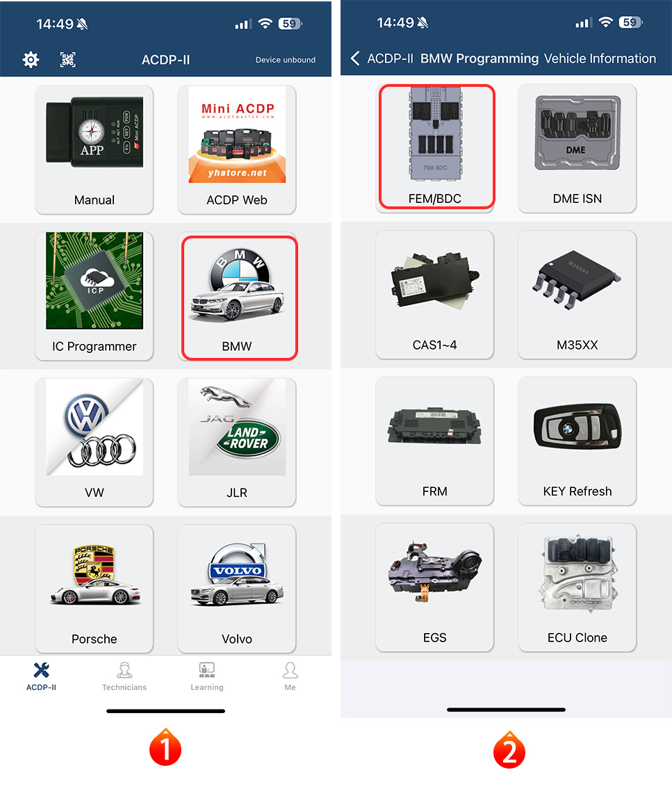Open the ACDP Web tile
This screenshot has height=795, width=672.
(x=237, y=149)
